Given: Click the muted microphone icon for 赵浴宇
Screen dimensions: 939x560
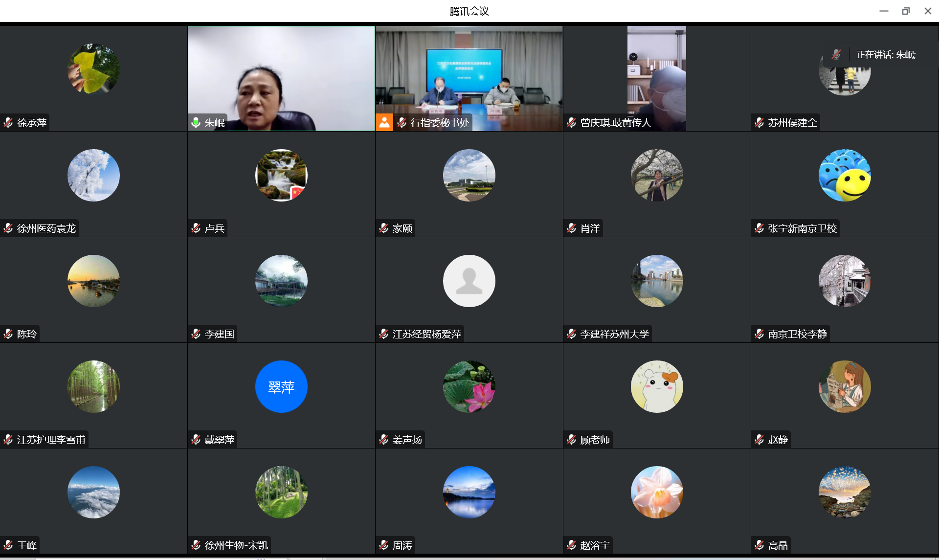Looking at the screenshot, I should (x=571, y=545).
